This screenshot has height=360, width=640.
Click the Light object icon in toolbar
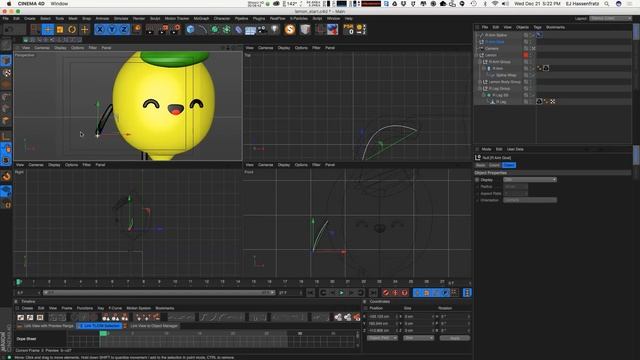(275, 29)
